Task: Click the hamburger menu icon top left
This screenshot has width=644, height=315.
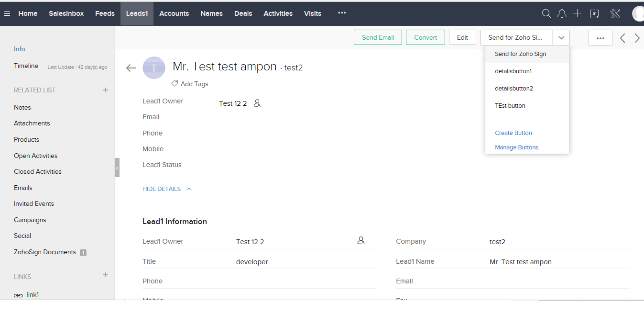Action: 7,13
